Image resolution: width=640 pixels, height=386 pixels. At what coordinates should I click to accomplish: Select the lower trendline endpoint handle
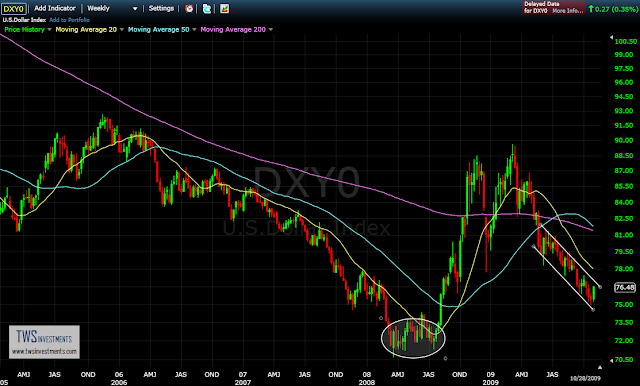coord(593,310)
